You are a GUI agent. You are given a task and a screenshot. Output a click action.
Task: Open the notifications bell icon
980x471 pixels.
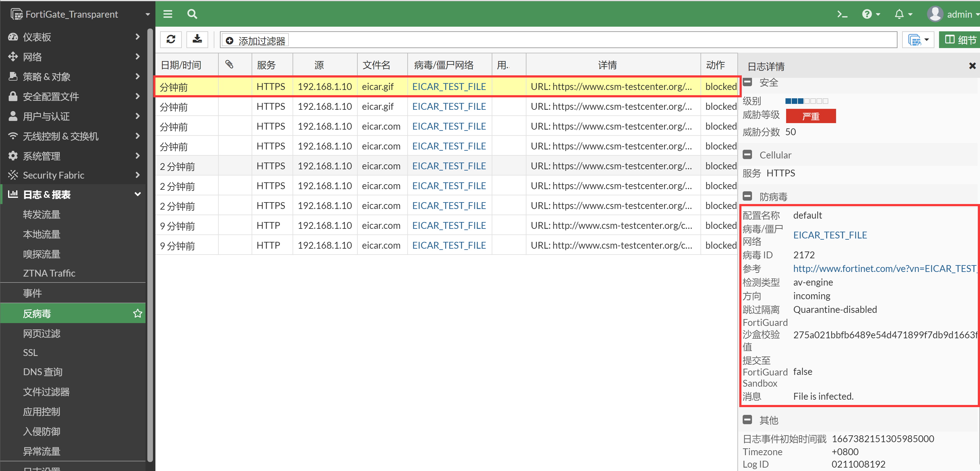(x=899, y=15)
